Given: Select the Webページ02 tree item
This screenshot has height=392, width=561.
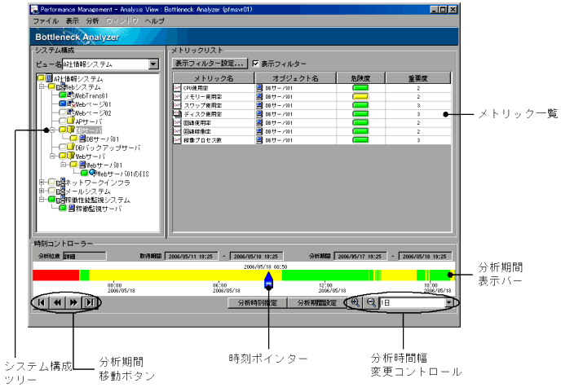Looking at the screenshot, I should [x=94, y=112].
